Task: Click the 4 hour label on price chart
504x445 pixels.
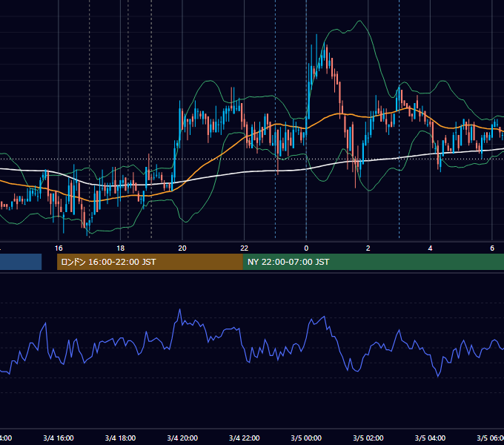Action: [x=430, y=248]
